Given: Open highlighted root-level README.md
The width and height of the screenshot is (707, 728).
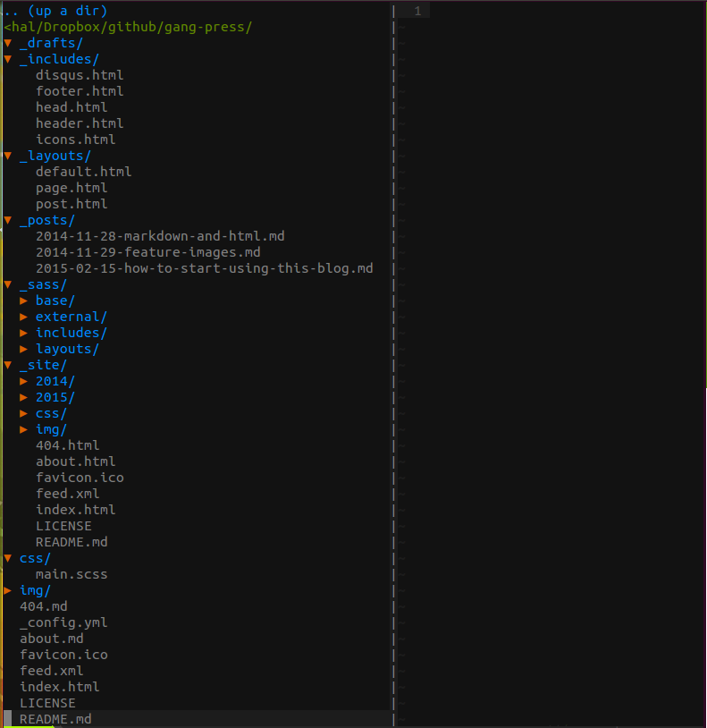Looking at the screenshot, I should coord(55,719).
